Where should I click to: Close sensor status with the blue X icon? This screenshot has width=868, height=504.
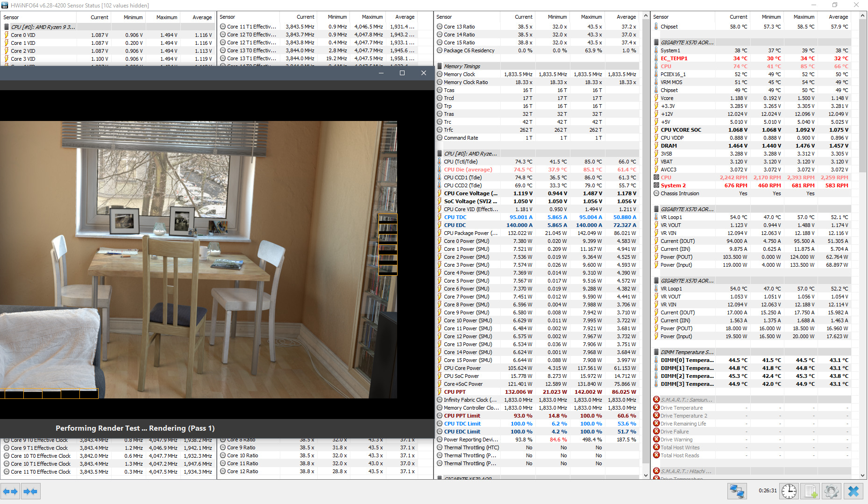click(x=854, y=491)
